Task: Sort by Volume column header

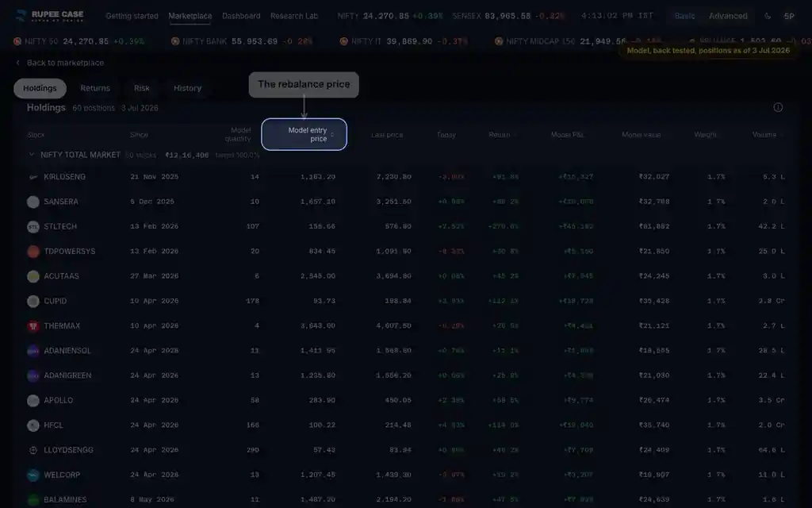Action: pos(768,135)
